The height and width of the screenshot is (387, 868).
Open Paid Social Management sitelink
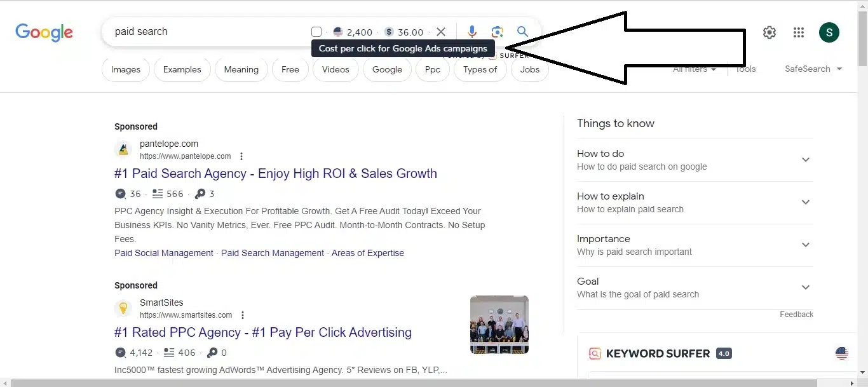click(164, 253)
